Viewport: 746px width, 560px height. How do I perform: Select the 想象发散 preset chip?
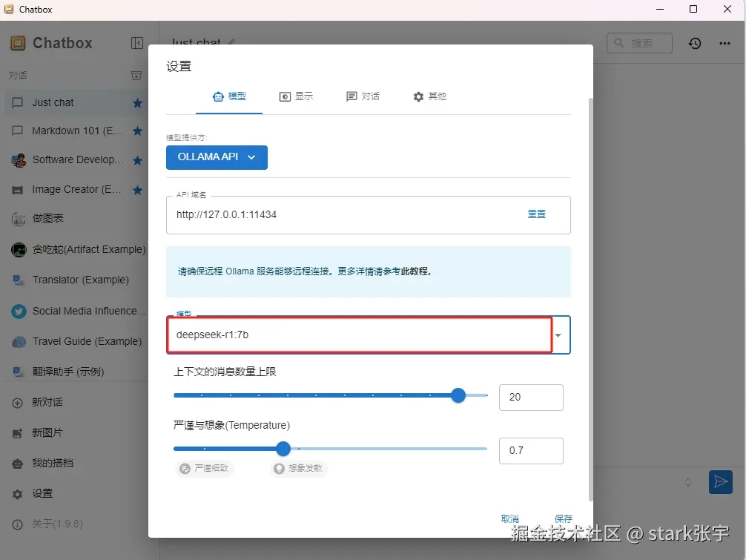coord(299,469)
